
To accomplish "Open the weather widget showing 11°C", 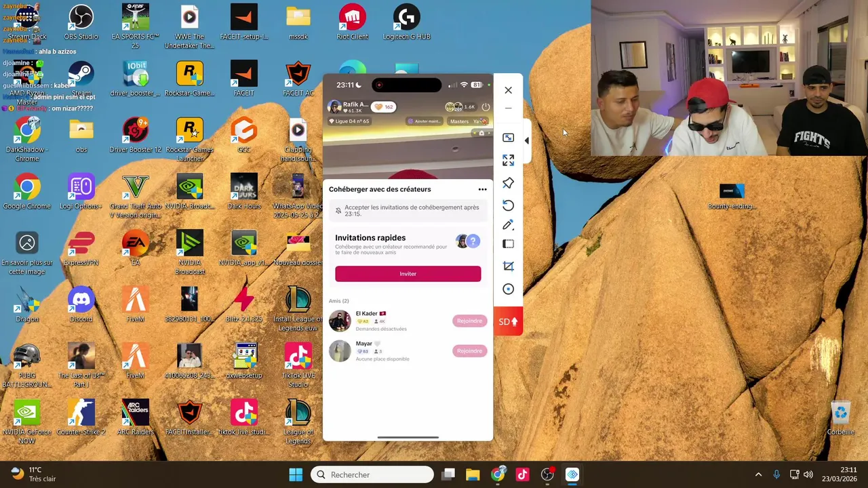I will point(33,474).
